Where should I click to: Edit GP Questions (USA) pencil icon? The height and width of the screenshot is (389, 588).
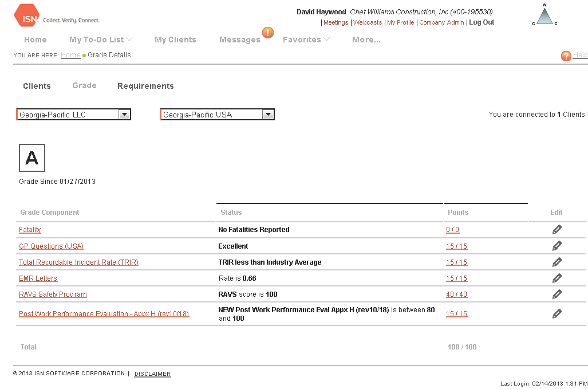(x=557, y=246)
